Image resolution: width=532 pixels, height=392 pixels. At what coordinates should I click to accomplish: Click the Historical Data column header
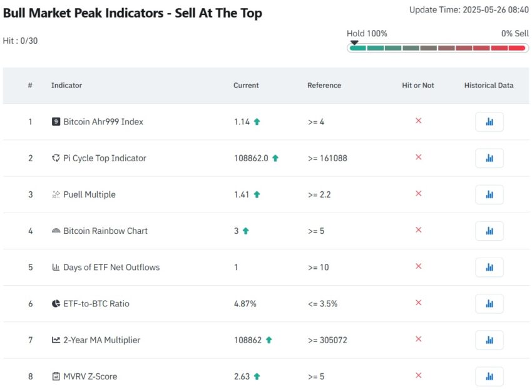tap(489, 86)
